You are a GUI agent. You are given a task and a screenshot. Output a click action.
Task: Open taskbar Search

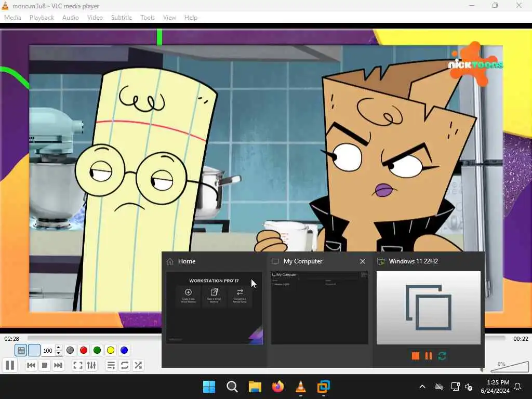point(232,387)
